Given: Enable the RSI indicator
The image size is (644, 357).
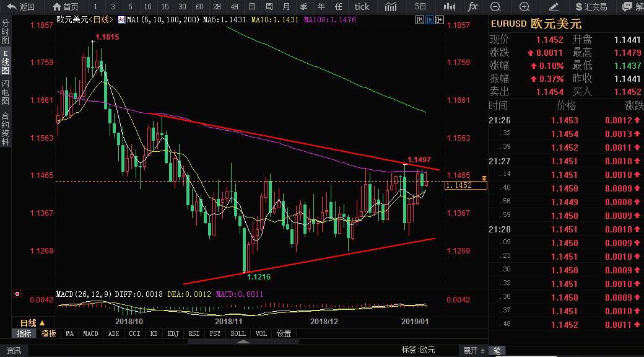Looking at the screenshot, I should point(194,333).
